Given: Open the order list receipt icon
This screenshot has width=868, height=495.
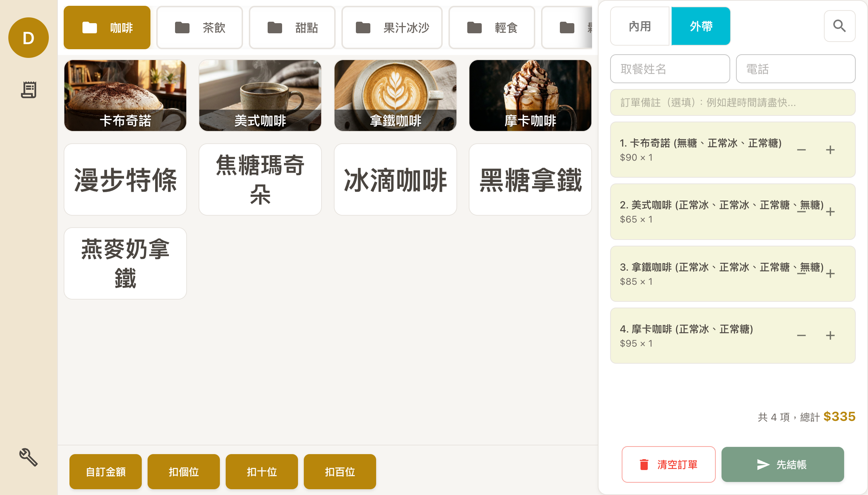Looking at the screenshot, I should [x=29, y=89].
